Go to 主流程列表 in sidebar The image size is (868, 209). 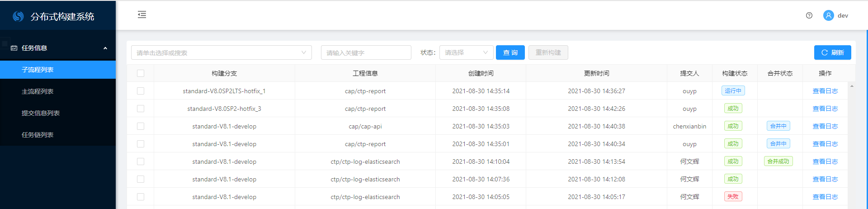pyautogui.click(x=38, y=91)
